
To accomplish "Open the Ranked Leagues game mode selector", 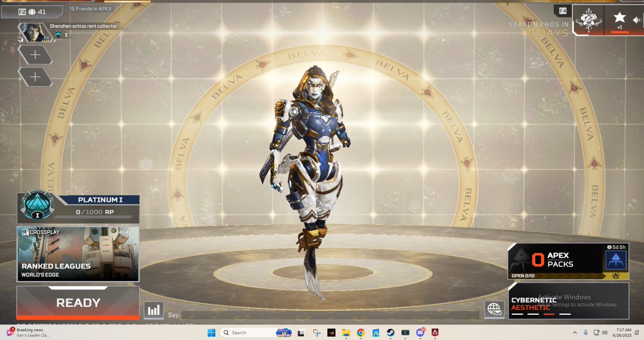I will point(78,254).
